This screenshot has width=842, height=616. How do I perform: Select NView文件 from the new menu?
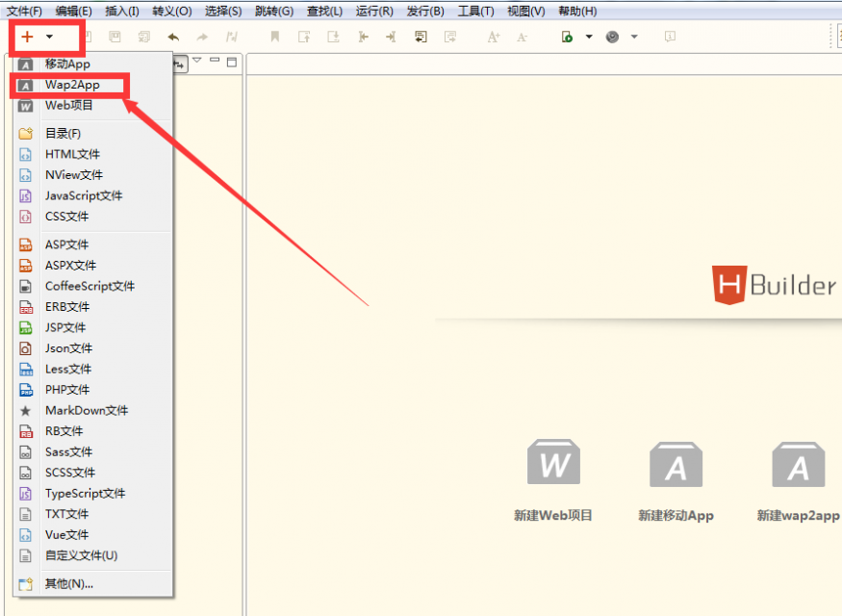(92, 175)
